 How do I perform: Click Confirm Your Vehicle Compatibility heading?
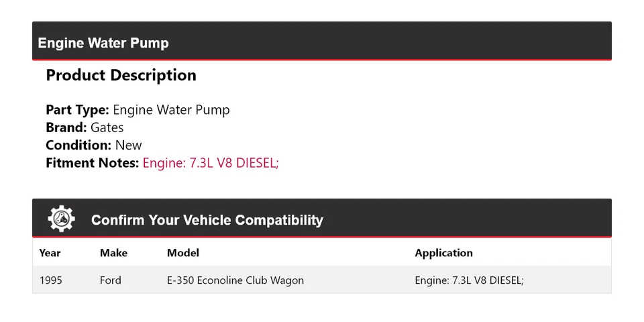click(207, 220)
